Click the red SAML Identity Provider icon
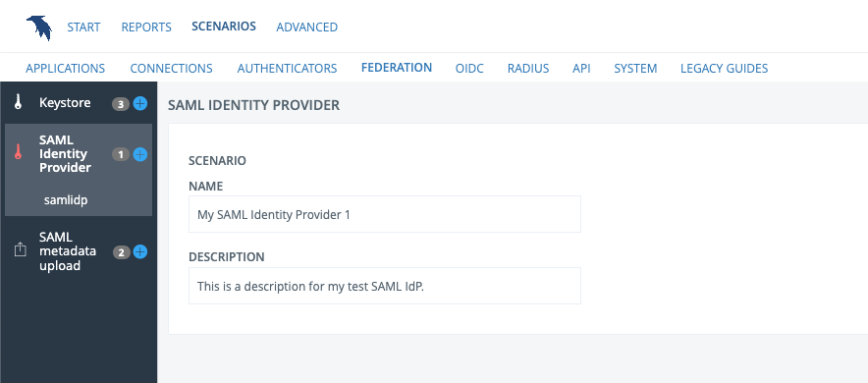This screenshot has width=868, height=383. click(x=19, y=151)
